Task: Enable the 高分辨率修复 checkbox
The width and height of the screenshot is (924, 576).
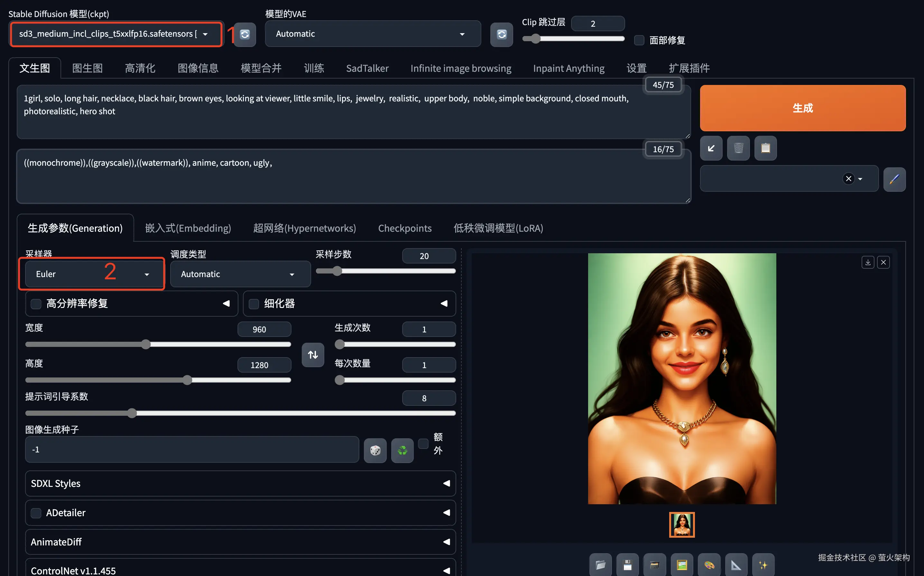Action: (36, 304)
